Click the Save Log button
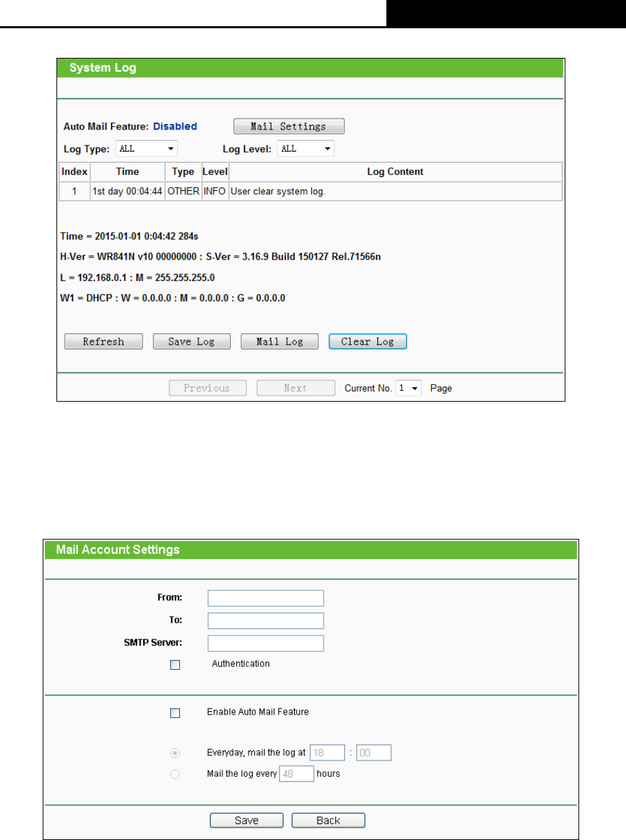Screen dimensions: 626x840 (191, 342)
